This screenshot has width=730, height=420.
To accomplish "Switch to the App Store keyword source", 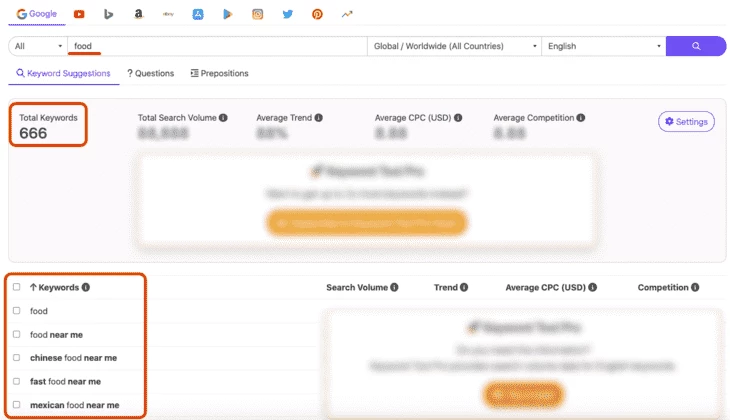I will point(198,14).
